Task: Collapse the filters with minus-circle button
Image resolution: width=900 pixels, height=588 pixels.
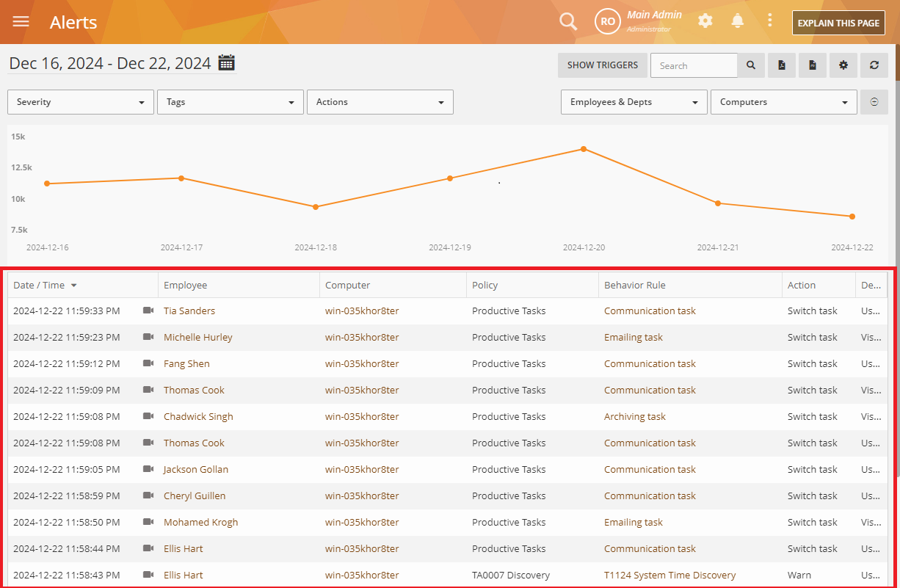Action: (x=874, y=102)
